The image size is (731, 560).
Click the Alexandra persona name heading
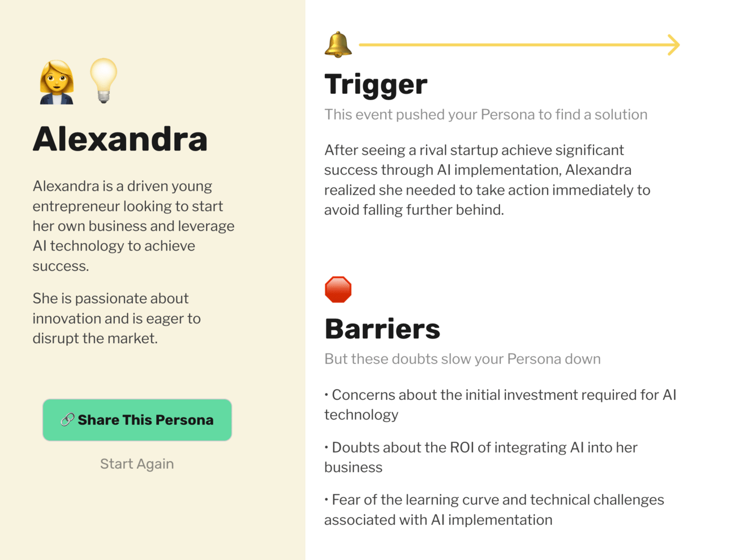point(120,139)
